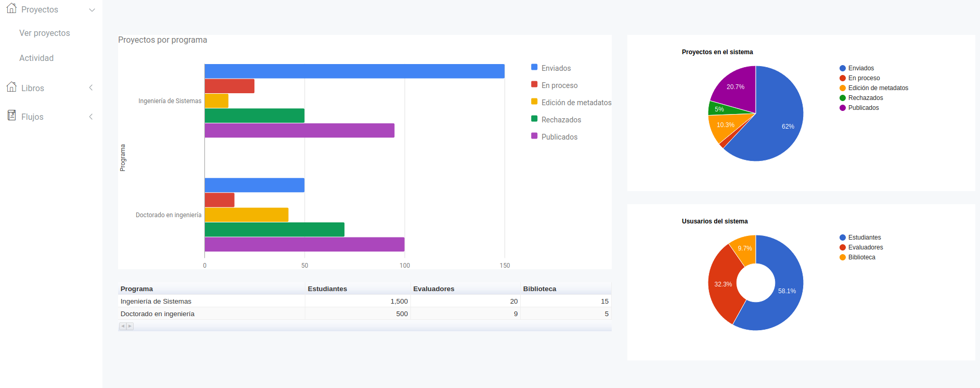This screenshot has width=980, height=388.
Task: Click the orange Biblioteca legend dot
Action: point(842,257)
